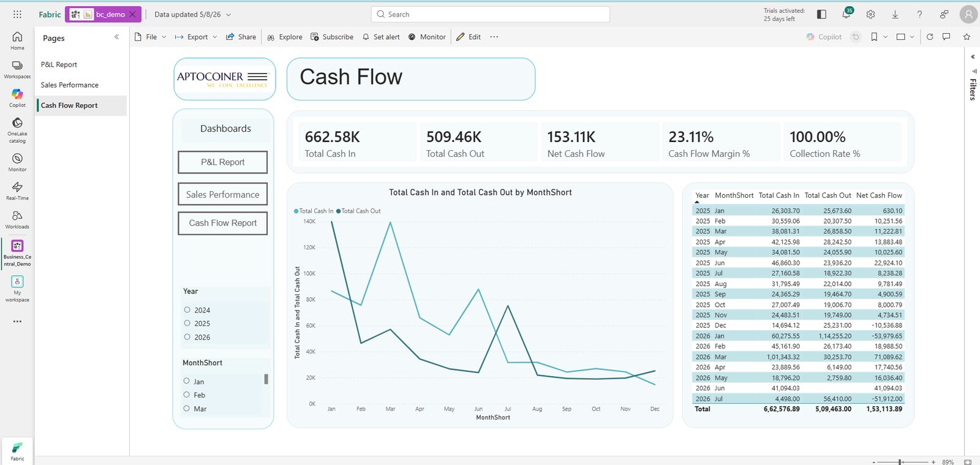Open the settings gear
The width and height of the screenshot is (980, 465).
coord(870,14)
